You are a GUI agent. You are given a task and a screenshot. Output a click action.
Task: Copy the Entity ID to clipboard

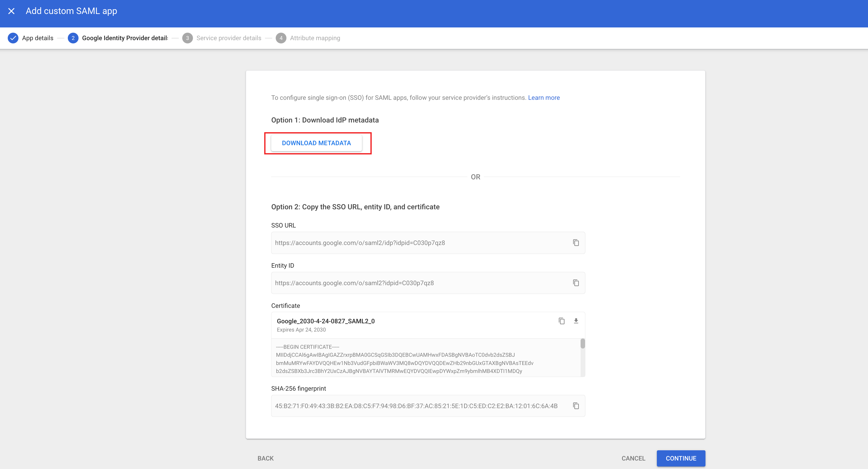[x=576, y=283]
